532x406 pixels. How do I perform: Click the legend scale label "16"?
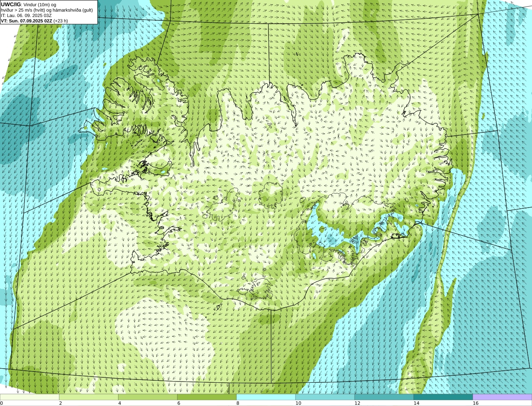coord(475,403)
